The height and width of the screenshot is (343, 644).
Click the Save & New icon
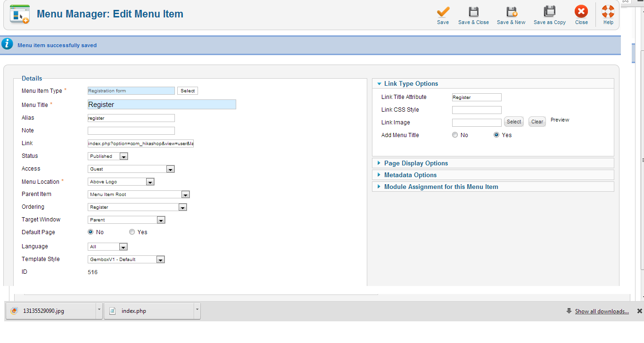(512, 12)
